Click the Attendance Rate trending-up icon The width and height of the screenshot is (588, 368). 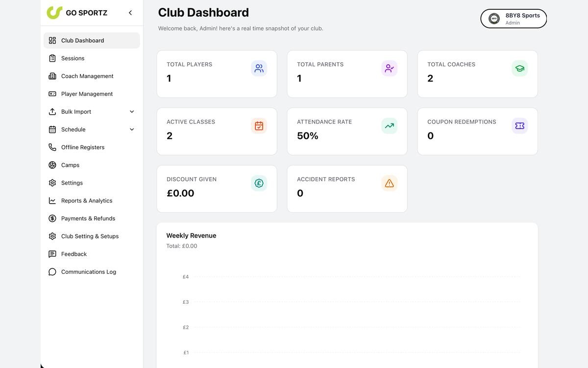point(389,126)
